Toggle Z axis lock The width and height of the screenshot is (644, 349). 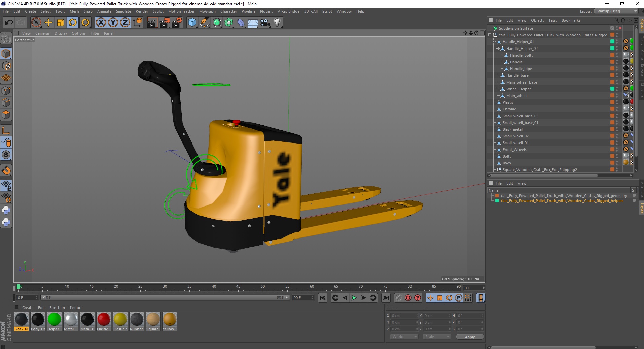click(x=125, y=23)
